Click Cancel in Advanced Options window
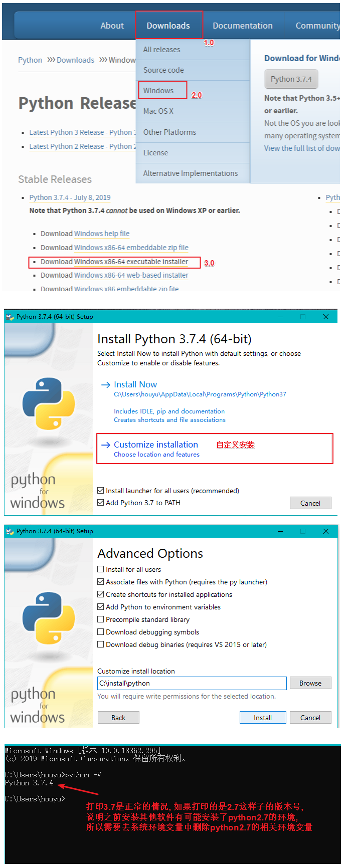The height and width of the screenshot is (868, 349). tap(310, 718)
